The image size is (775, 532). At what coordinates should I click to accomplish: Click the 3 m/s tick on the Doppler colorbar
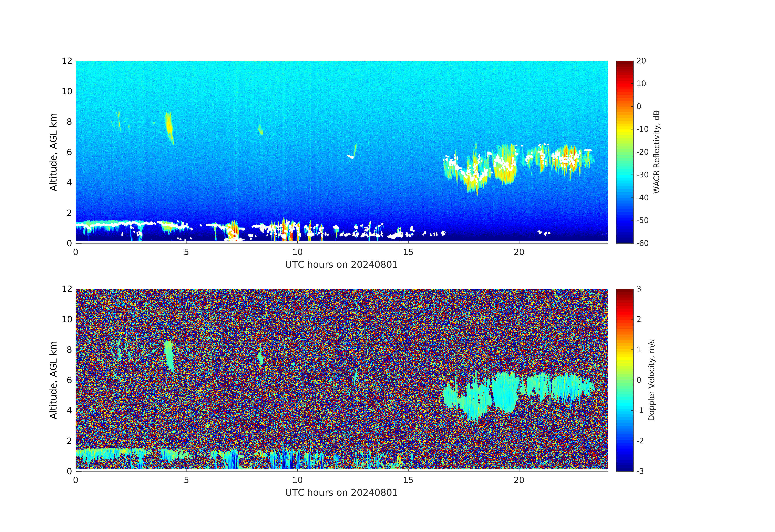tap(639, 289)
